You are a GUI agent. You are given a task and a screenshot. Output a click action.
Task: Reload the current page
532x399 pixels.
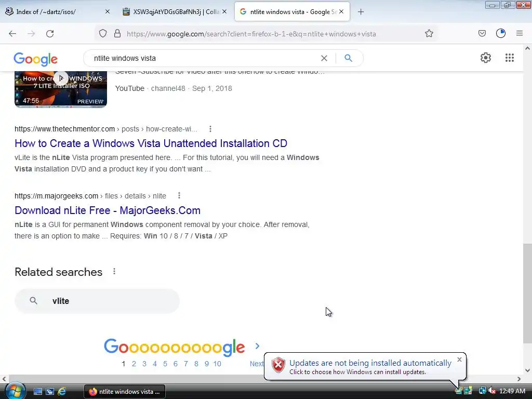pos(50,34)
